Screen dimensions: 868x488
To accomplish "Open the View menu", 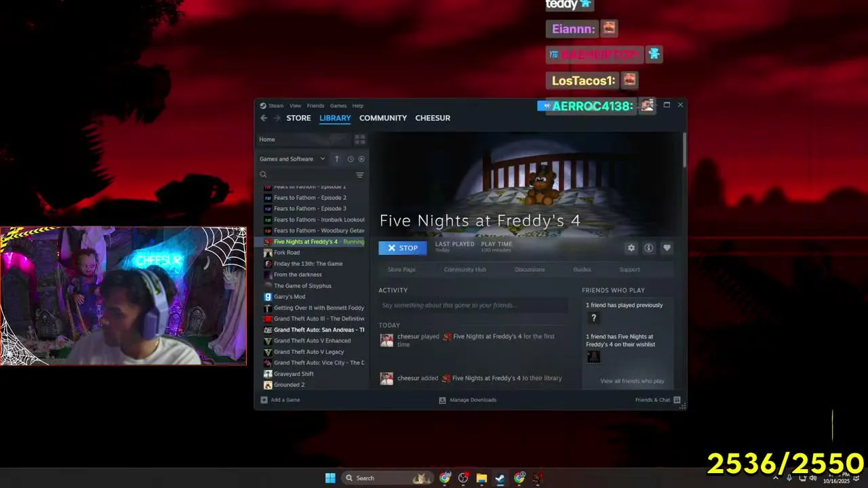I will pos(295,106).
